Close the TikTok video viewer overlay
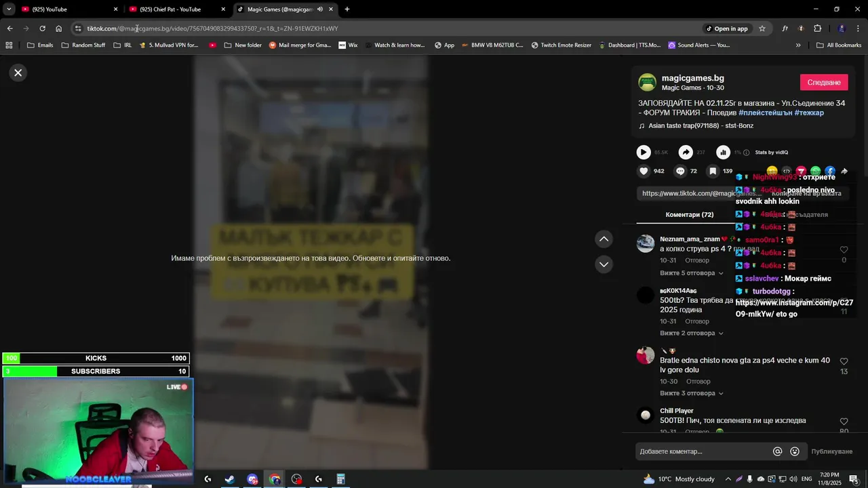The image size is (868, 488). pos(18,73)
